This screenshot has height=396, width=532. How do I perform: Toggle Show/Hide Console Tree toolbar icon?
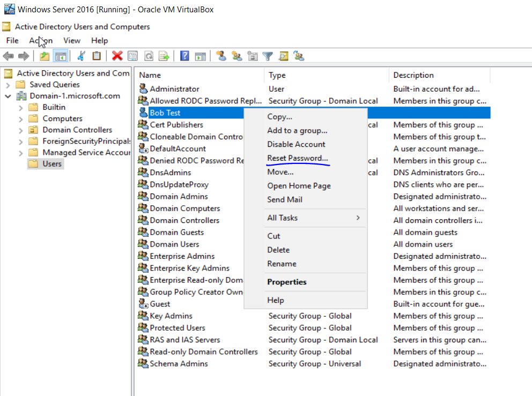(x=61, y=56)
